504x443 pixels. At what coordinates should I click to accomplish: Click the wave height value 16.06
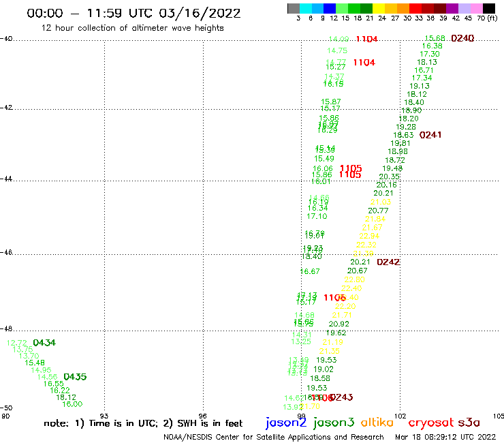[x=323, y=168]
